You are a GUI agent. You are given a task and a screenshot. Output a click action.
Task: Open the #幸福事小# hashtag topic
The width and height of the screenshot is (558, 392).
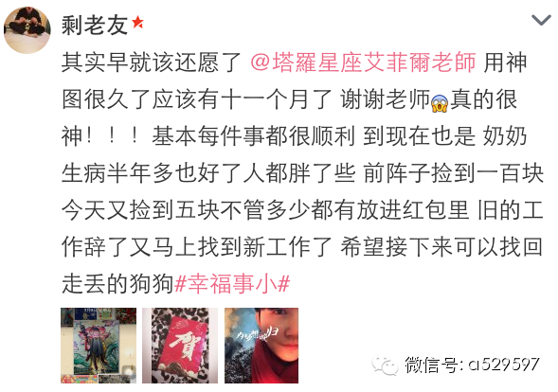[x=232, y=284]
